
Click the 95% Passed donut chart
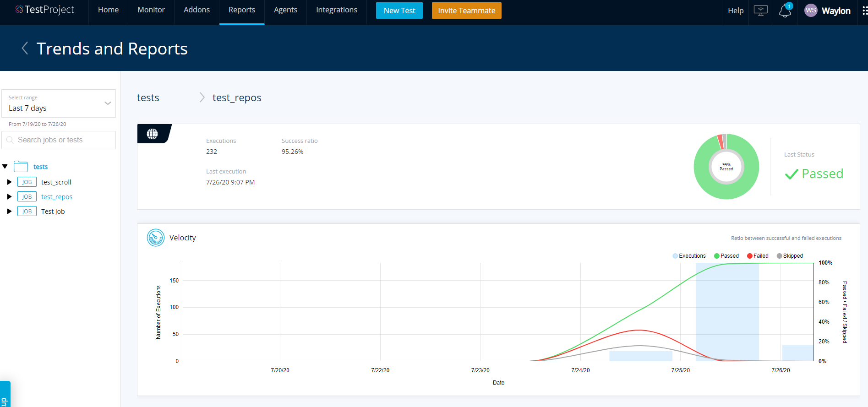726,167
